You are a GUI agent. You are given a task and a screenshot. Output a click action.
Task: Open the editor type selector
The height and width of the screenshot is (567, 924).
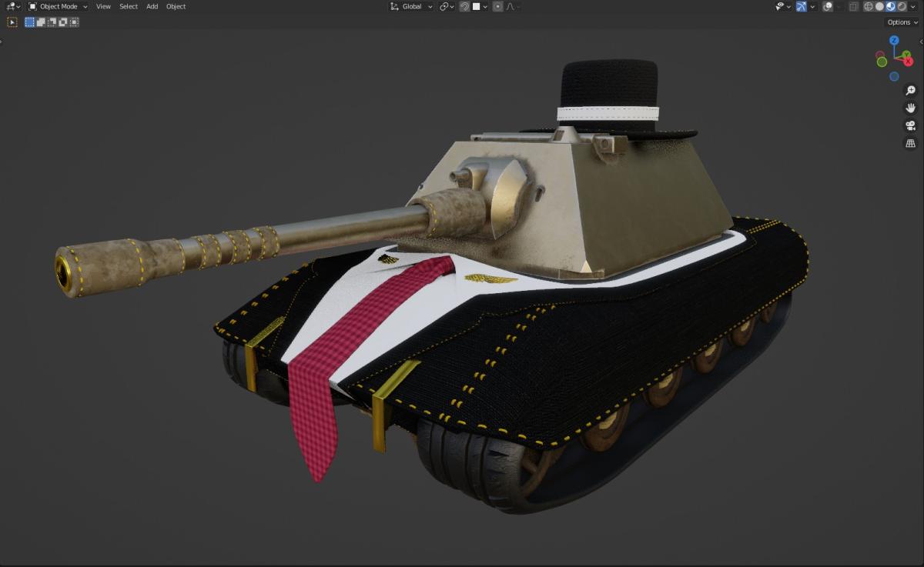pos(13,6)
